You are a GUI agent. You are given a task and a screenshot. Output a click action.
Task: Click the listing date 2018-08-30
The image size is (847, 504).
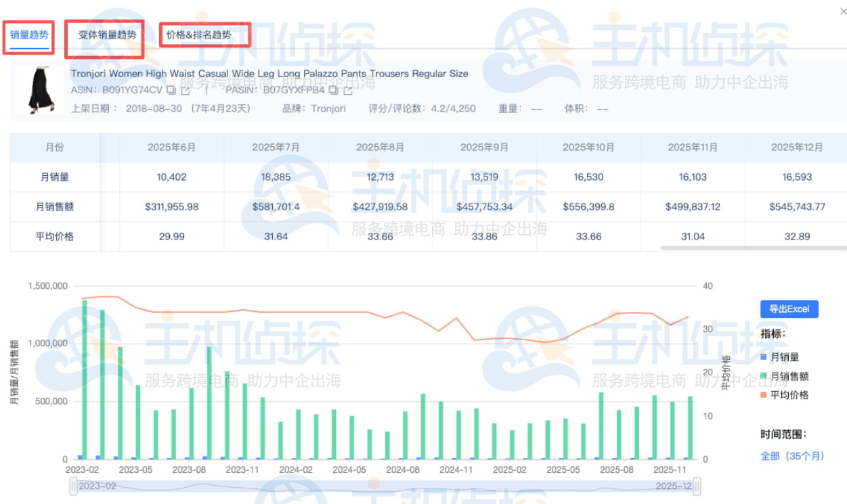tap(154, 108)
